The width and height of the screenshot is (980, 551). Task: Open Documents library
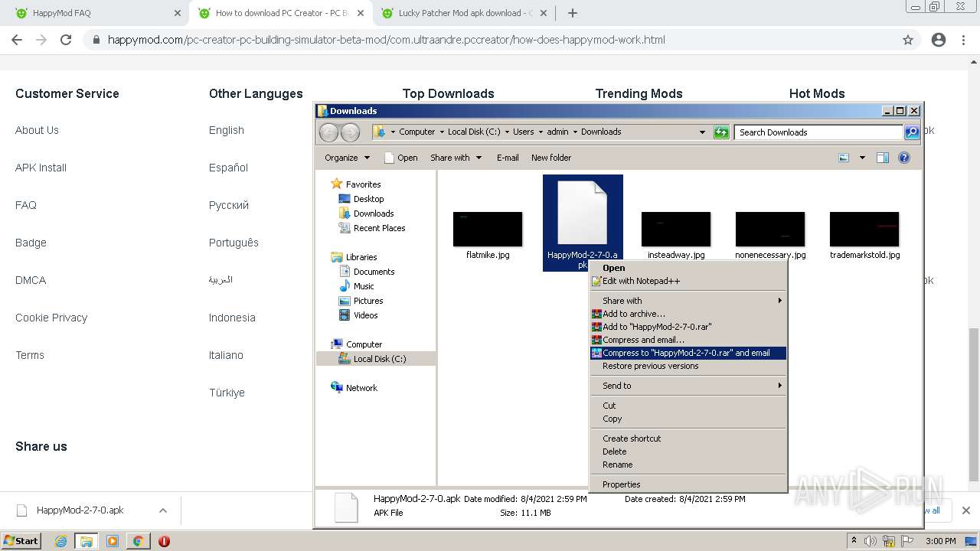click(x=374, y=272)
